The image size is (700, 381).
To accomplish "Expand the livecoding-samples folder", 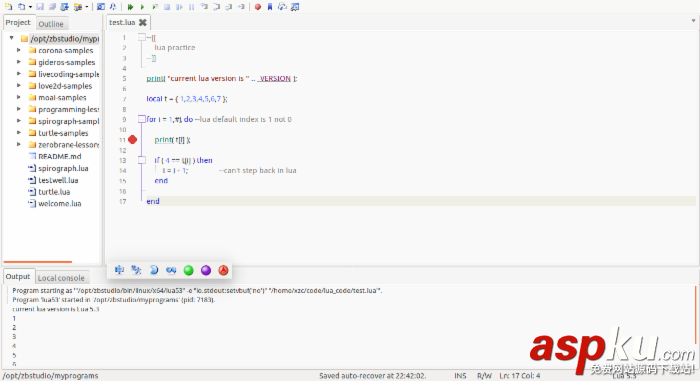I will coord(19,74).
